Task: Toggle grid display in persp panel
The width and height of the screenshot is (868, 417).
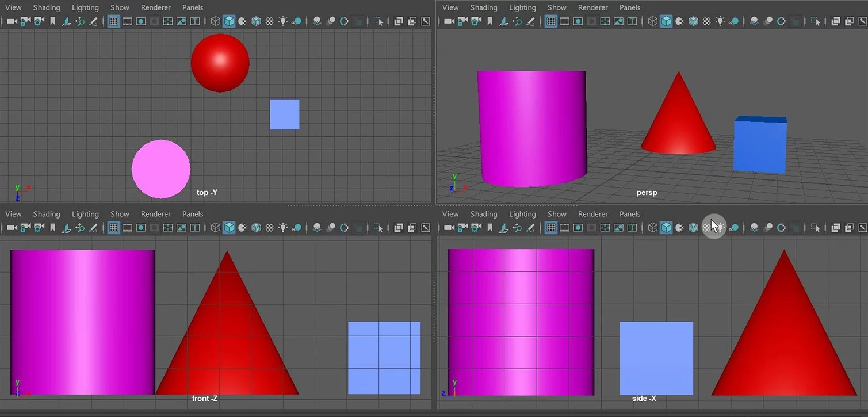Action: [551, 21]
